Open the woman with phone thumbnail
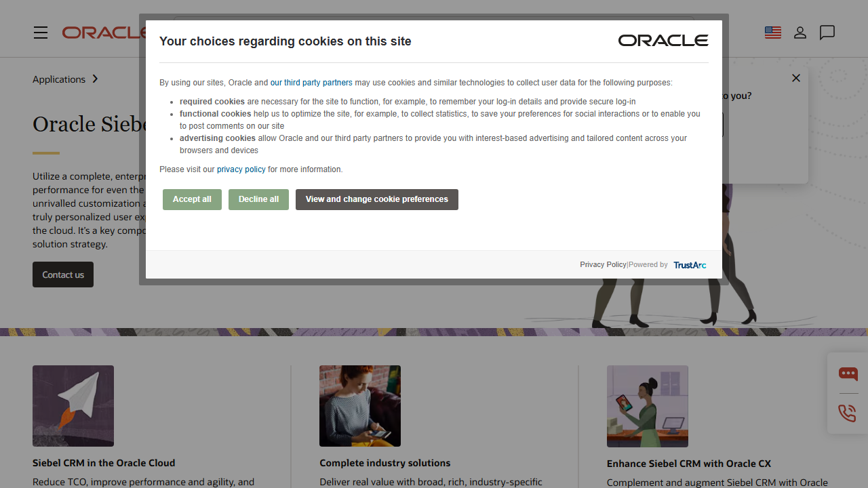 tap(360, 406)
